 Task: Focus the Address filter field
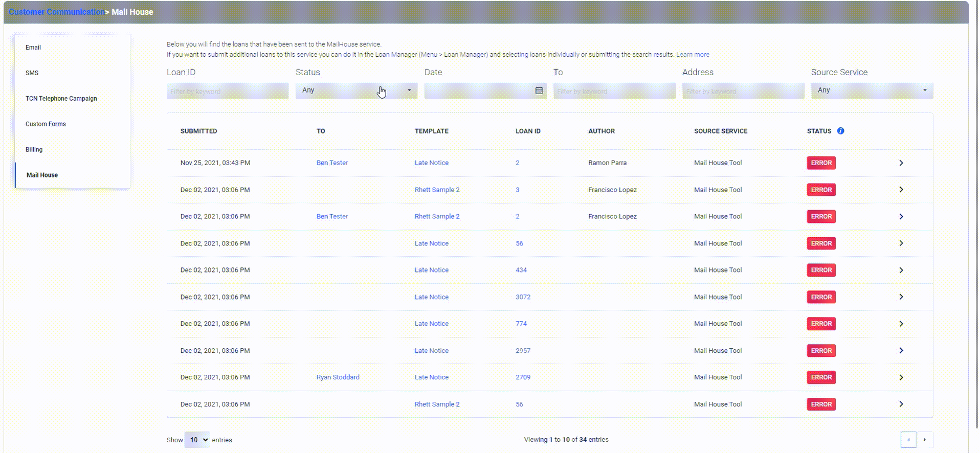743,91
